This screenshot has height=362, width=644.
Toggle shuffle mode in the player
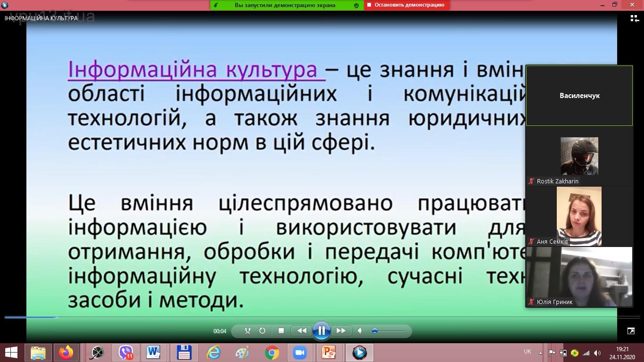click(248, 331)
